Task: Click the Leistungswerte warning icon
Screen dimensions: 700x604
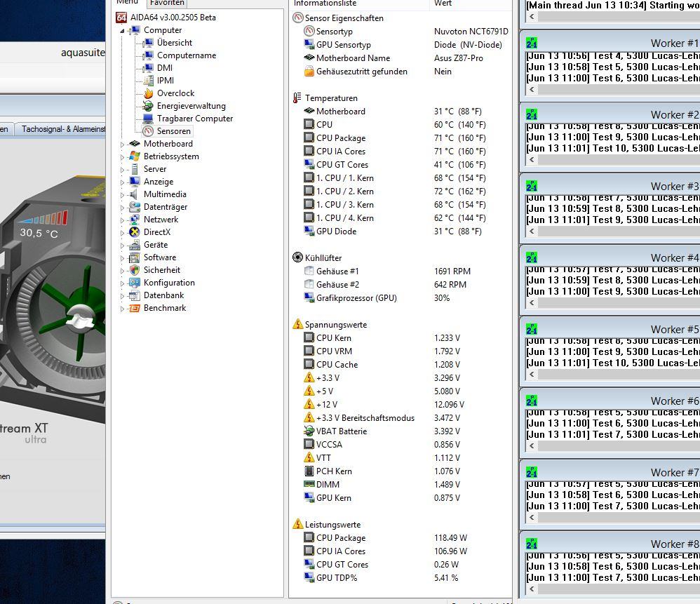Action: pyautogui.click(x=297, y=524)
